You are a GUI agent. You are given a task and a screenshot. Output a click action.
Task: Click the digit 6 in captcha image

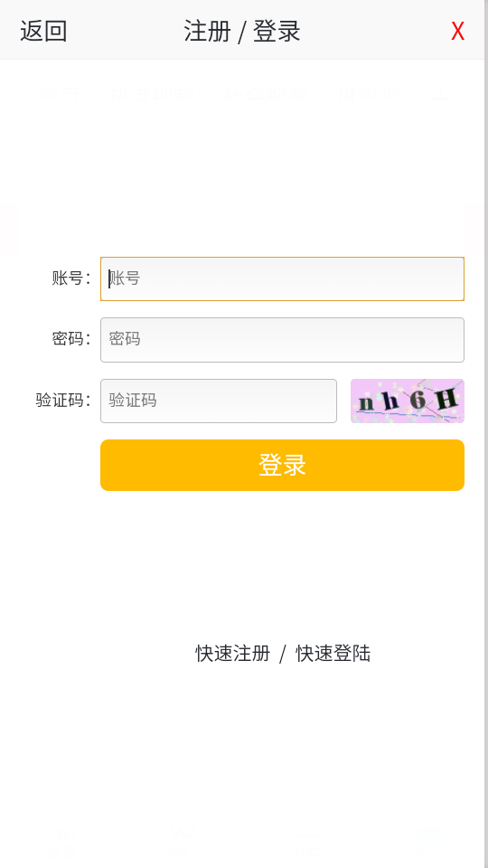coord(418,401)
